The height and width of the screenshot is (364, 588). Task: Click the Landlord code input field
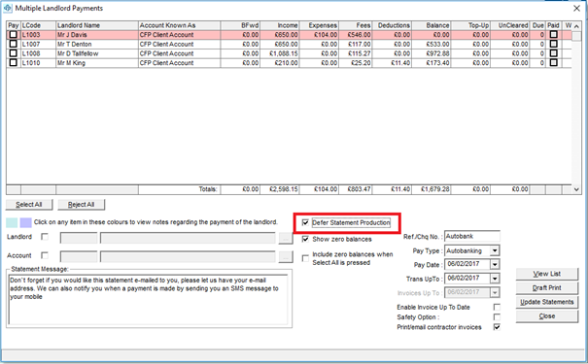click(79, 238)
